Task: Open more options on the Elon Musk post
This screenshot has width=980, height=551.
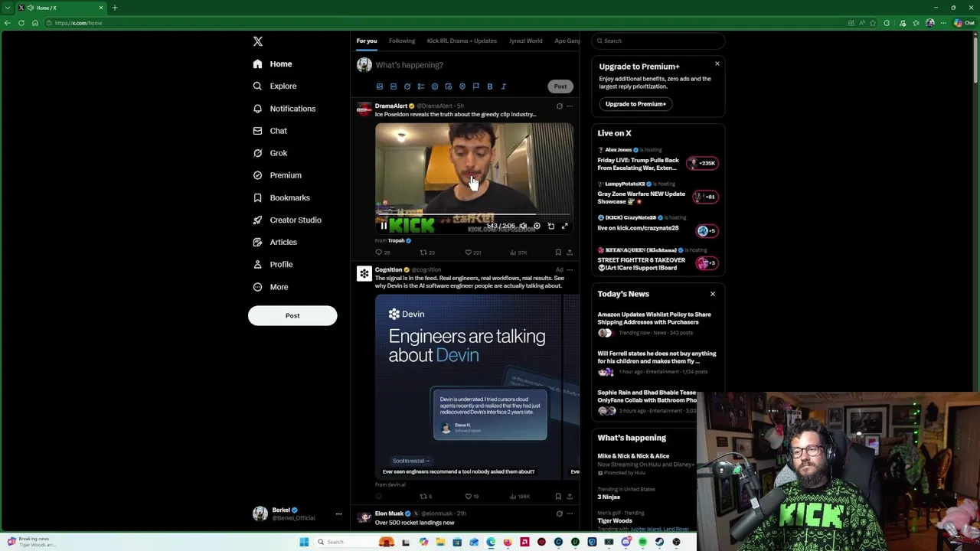Action: (569, 514)
